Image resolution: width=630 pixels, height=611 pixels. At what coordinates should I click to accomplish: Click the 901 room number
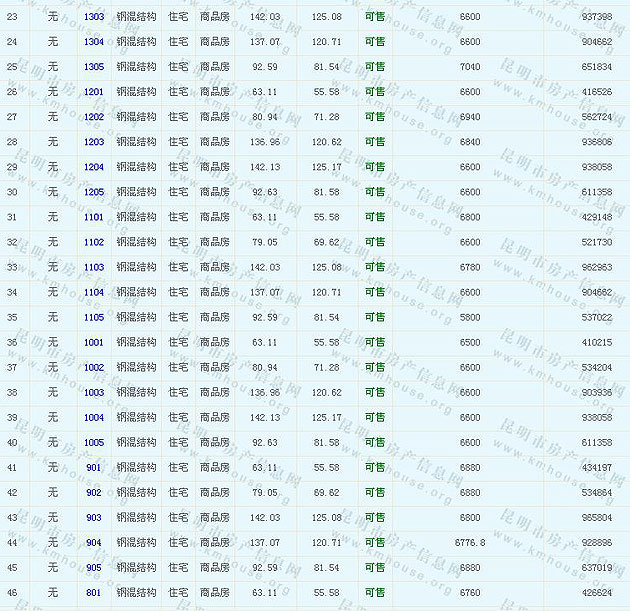(x=94, y=467)
